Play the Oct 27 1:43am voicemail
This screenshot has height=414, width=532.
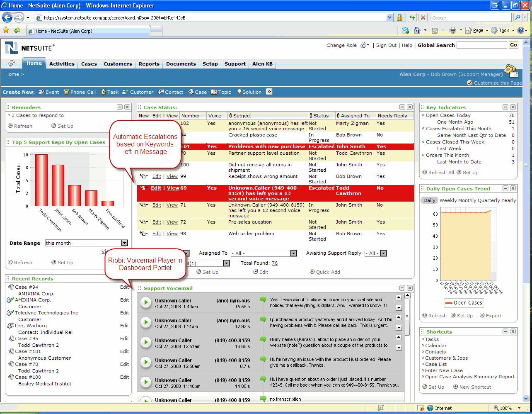[x=145, y=302]
